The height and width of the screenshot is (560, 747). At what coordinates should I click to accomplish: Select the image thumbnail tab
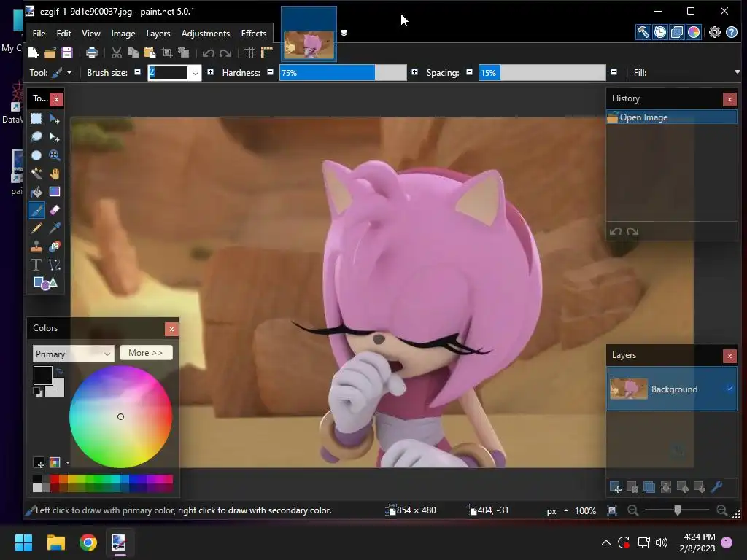click(x=309, y=34)
